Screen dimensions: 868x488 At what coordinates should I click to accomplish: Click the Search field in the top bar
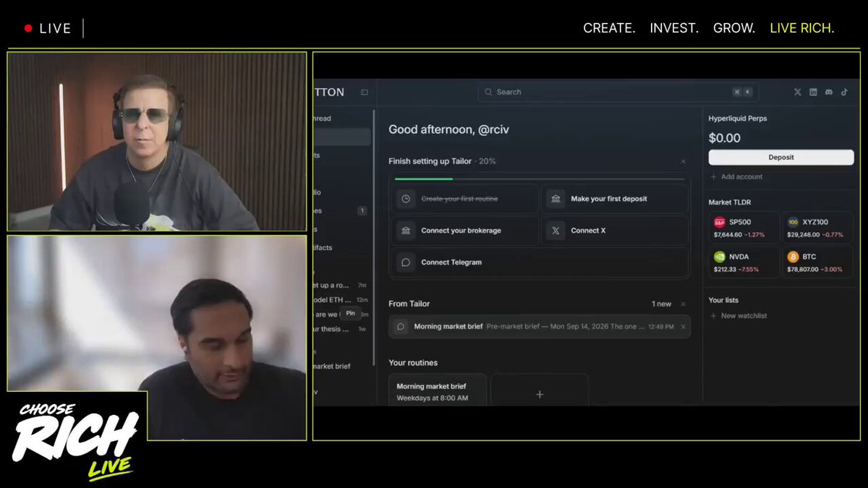click(618, 93)
